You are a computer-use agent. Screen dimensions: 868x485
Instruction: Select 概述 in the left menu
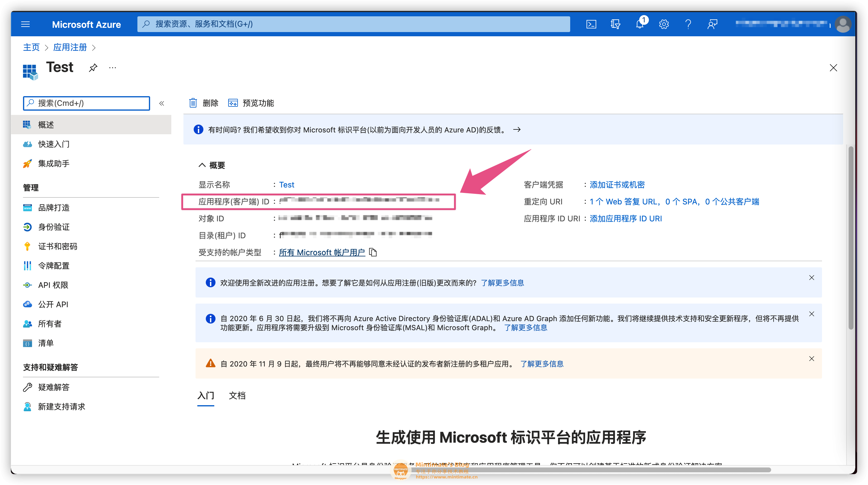[91, 125]
